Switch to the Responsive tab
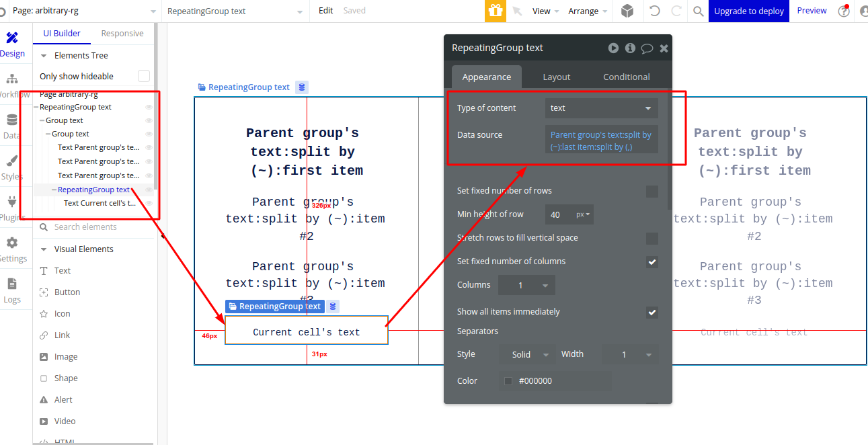 coord(122,34)
